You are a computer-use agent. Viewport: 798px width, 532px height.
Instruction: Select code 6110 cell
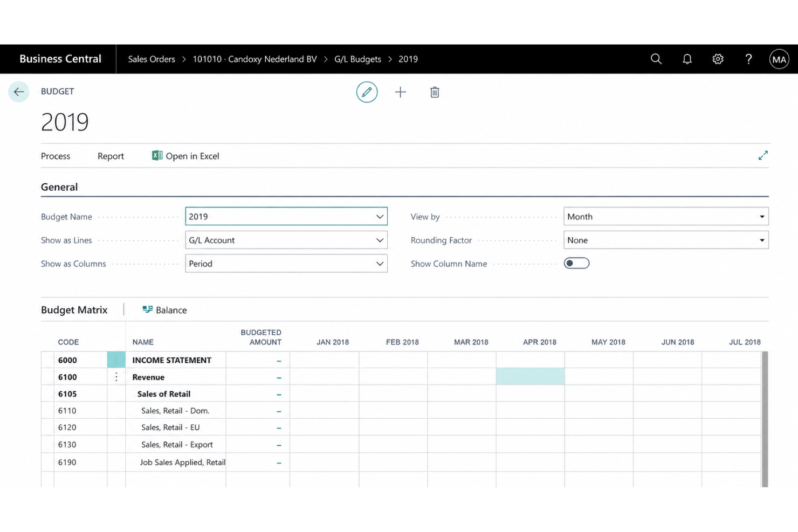(80, 410)
